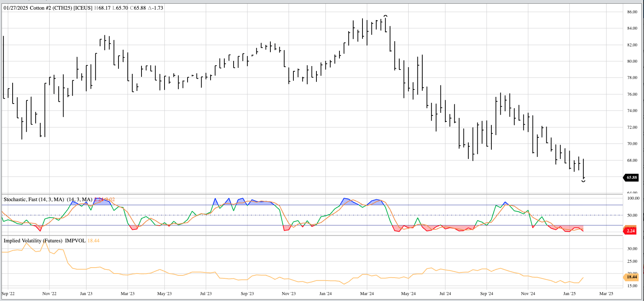Image resolution: width=644 pixels, height=301 pixels.
Task: Click the black 65.88 last price tag
Action: pyautogui.click(x=631, y=177)
